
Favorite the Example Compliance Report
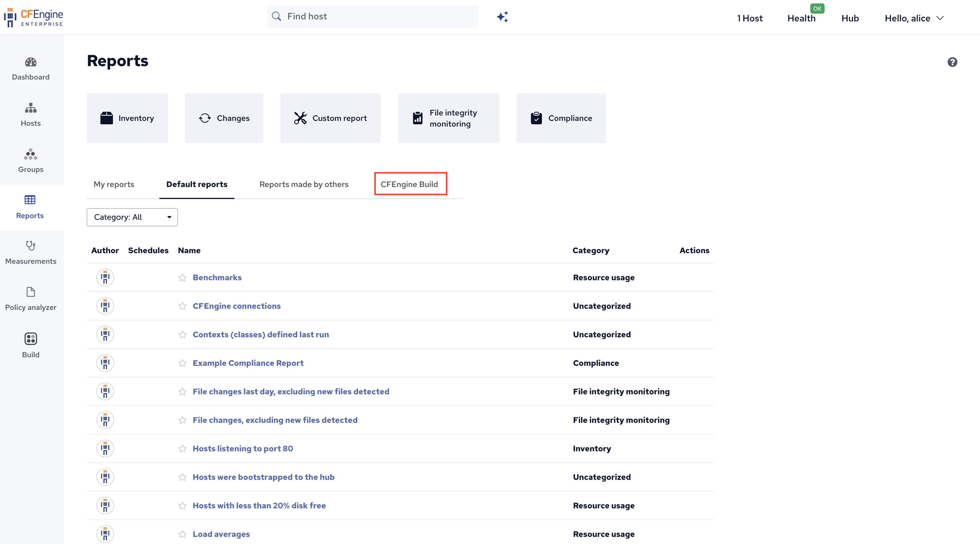pyautogui.click(x=183, y=363)
